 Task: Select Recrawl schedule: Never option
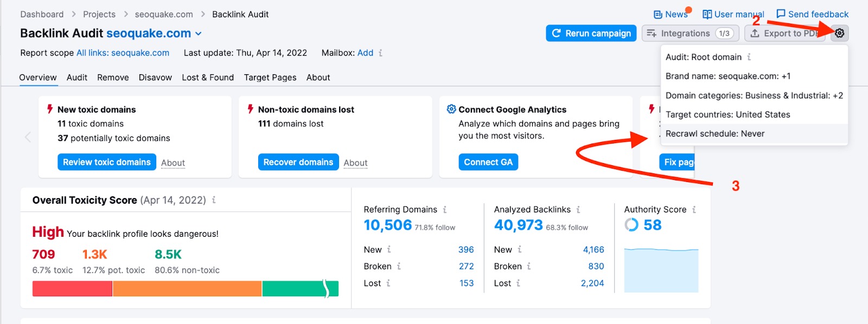pos(754,134)
